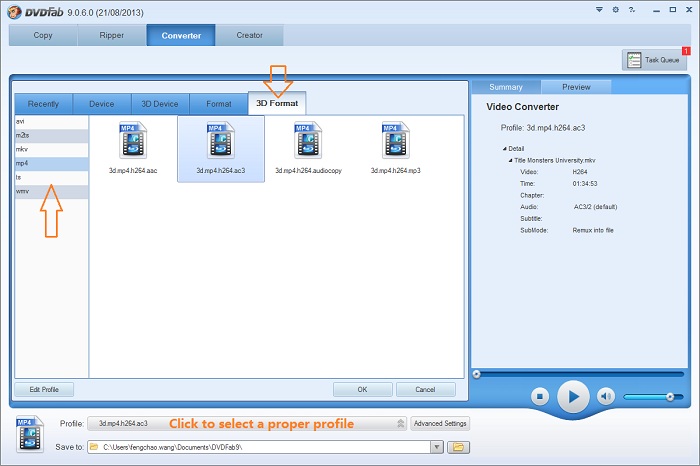Screen dimensions: 700x466
Task: Open the Recently profiles tab
Action: tap(43, 104)
